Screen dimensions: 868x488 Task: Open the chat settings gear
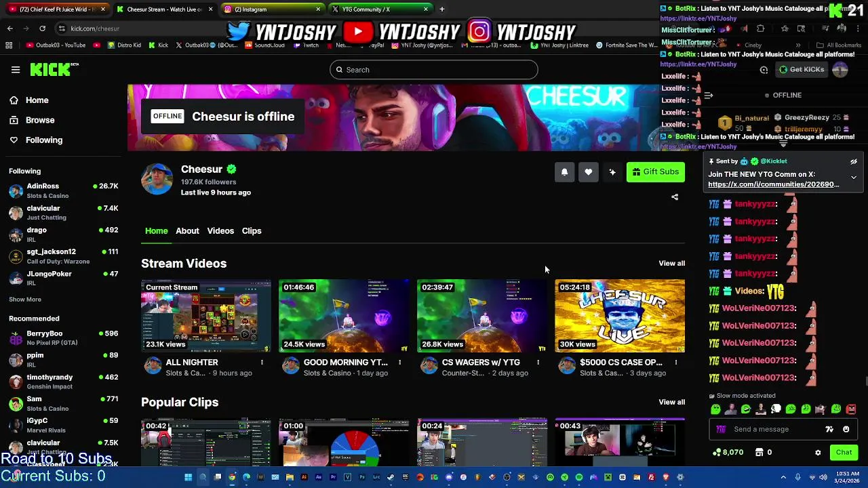coord(818,453)
